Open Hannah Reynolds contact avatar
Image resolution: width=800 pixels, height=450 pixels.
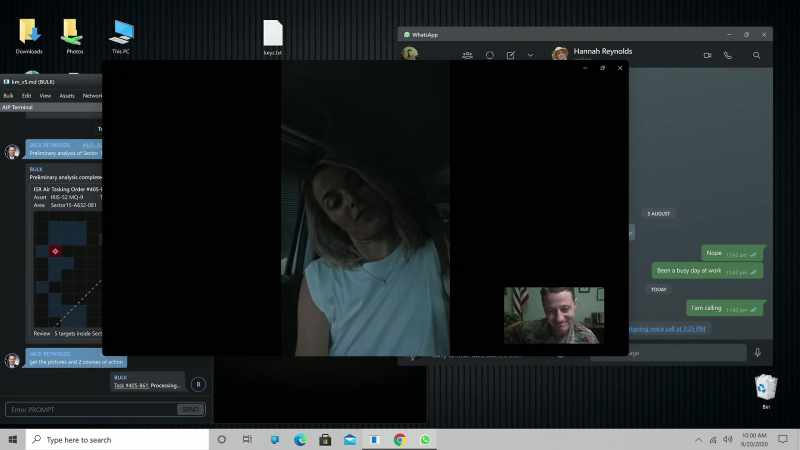(x=560, y=53)
